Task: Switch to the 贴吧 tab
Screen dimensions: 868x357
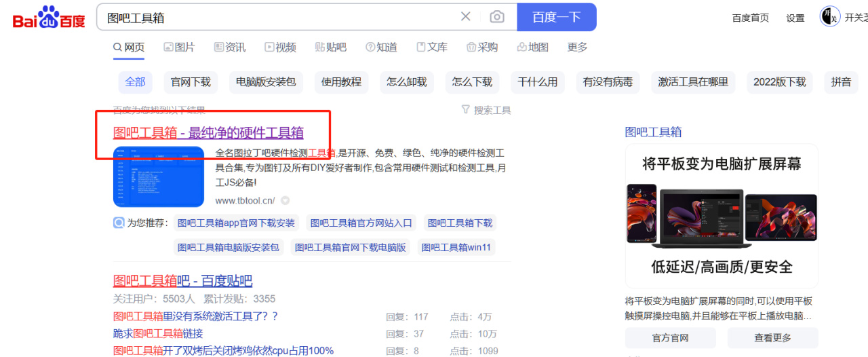Action: point(331,47)
